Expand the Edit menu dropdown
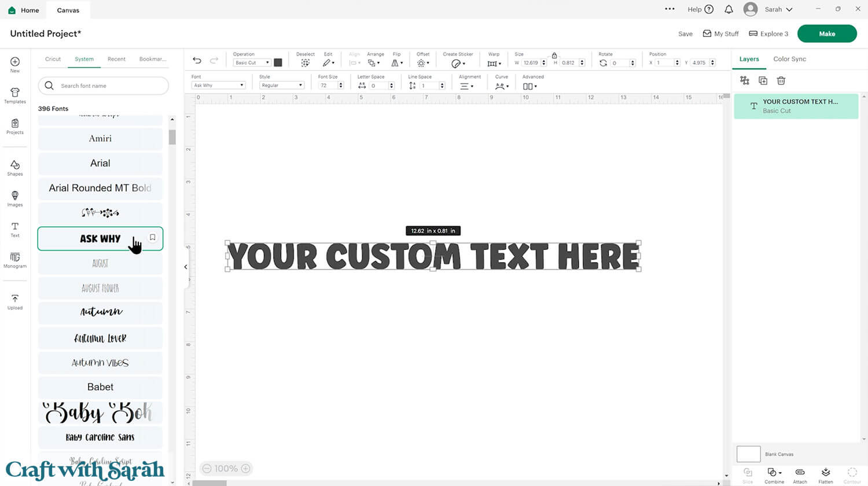Screen dimensions: 868x486 [328, 62]
